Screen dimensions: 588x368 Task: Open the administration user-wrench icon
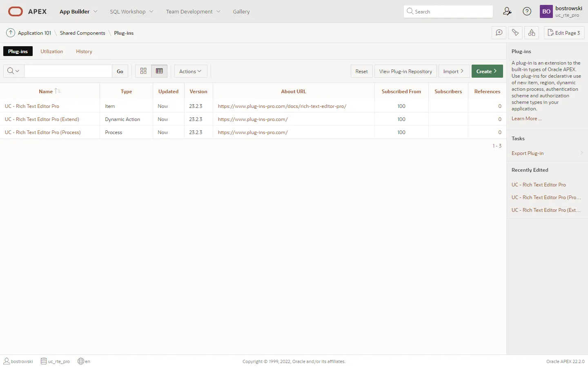[507, 11]
